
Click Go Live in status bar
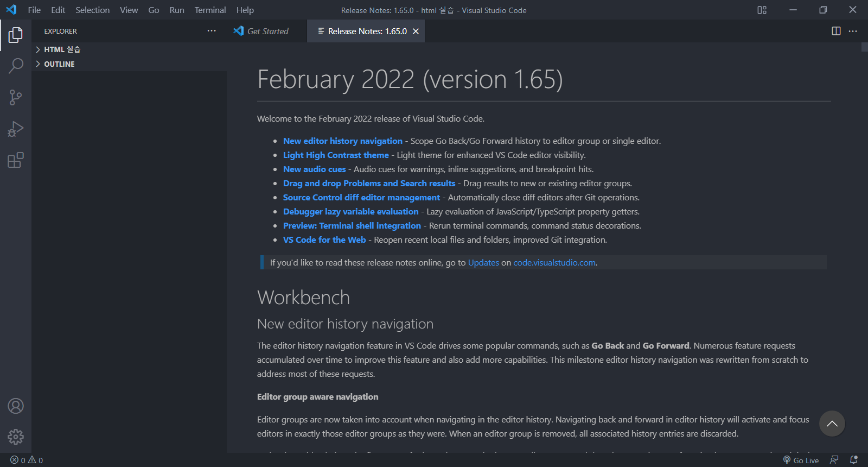[801, 460]
